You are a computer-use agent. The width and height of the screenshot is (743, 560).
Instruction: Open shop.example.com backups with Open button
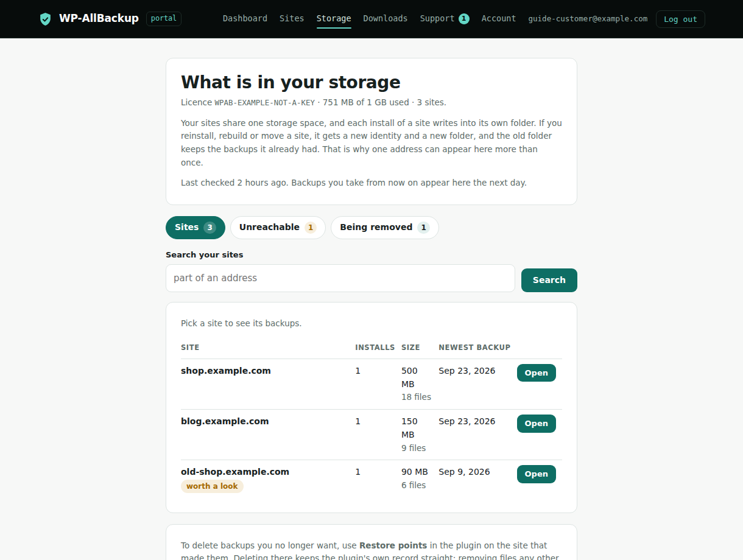click(537, 373)
